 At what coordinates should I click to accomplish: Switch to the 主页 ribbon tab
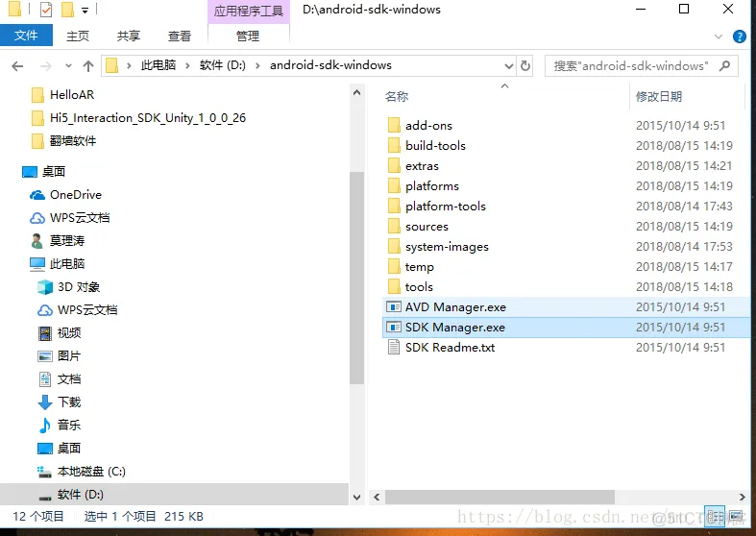tap(78, 36)
